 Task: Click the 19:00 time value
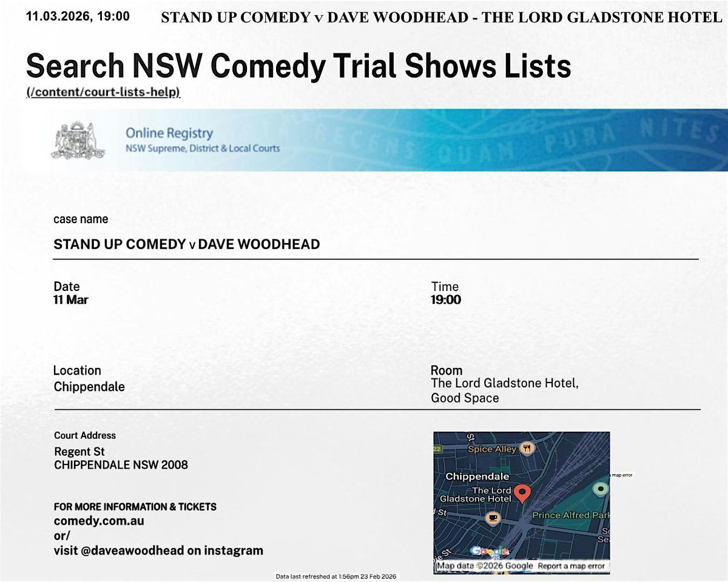(x=446, y=300)
